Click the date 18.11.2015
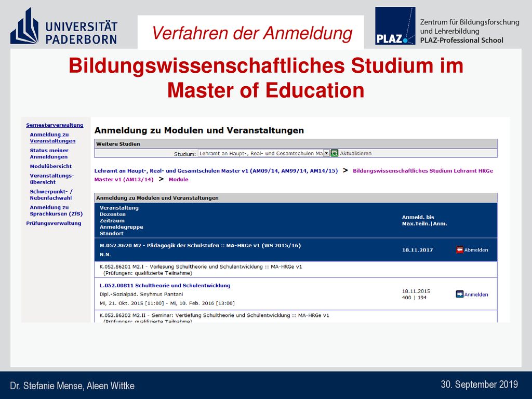The image size is (532, 399). (x=416, y=291)
